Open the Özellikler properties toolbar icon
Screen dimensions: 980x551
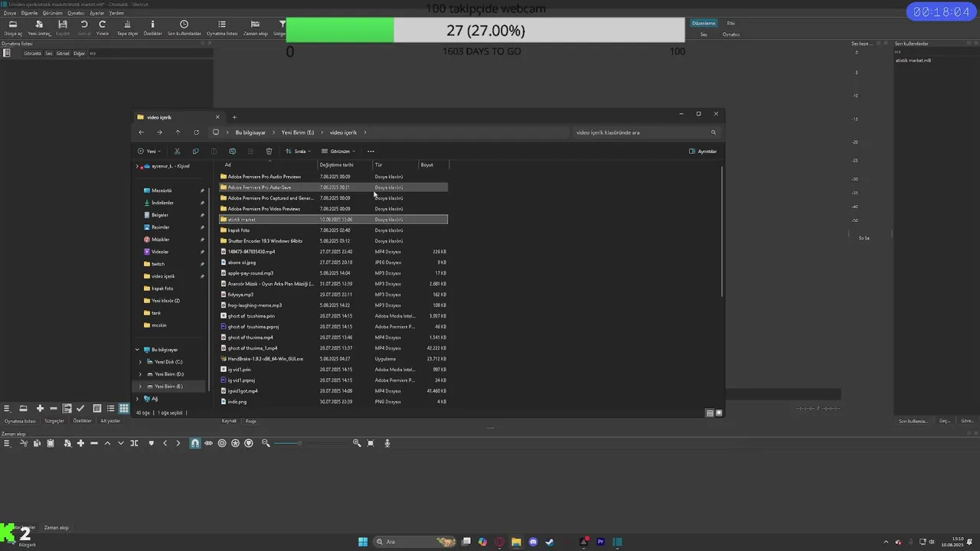pyautogui.click(x=152, y=28)
